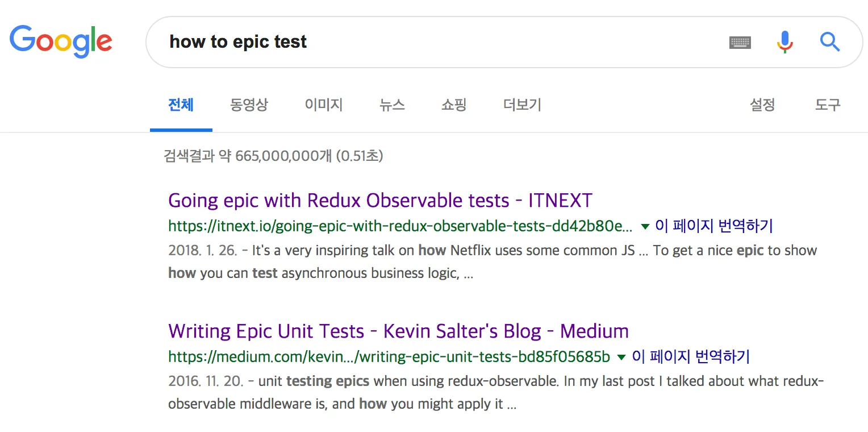Select the 전체 tab

[x=181, y=105]
